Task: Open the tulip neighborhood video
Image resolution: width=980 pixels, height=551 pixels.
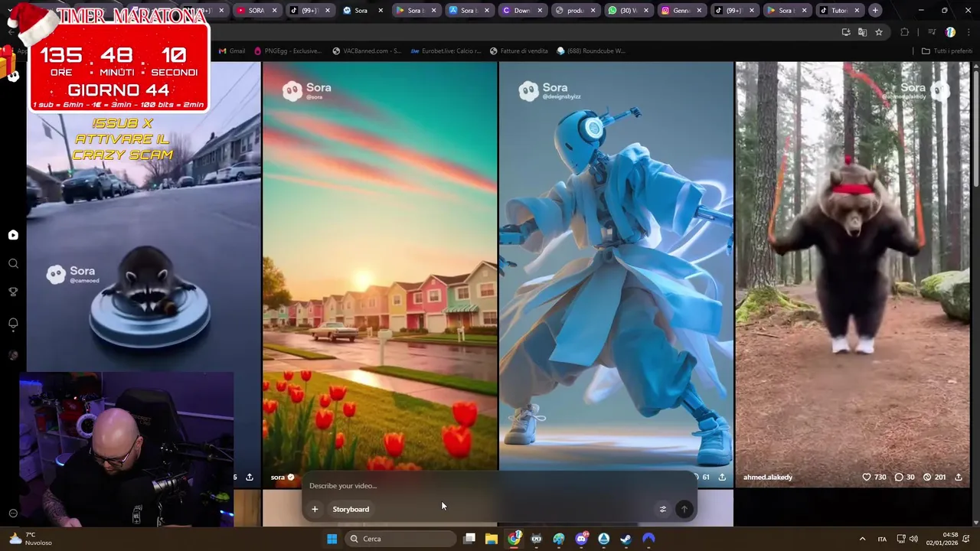Action: pos(380,268)
